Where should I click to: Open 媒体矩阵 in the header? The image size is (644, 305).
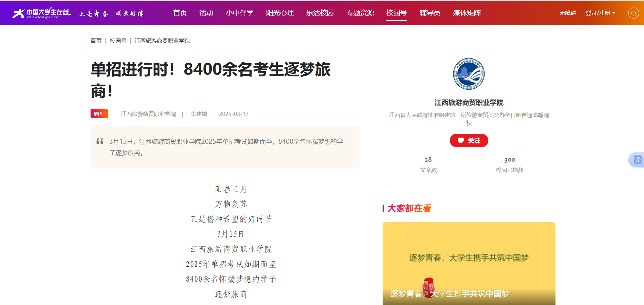point(467,13)
